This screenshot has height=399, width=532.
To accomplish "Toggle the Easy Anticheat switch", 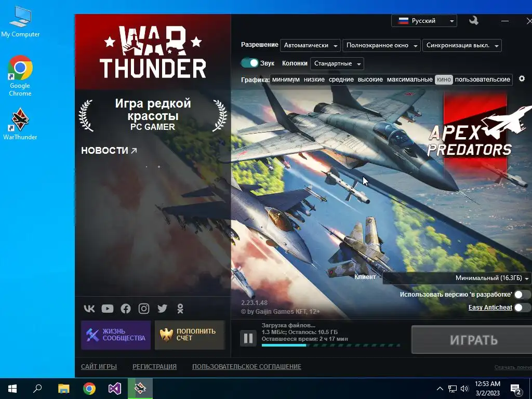I will tap(523, 308).
